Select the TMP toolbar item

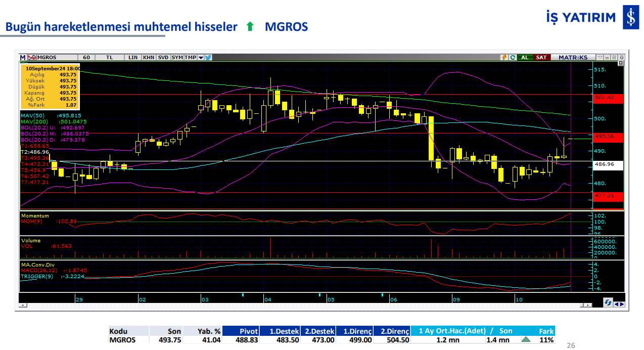(190, 58)
